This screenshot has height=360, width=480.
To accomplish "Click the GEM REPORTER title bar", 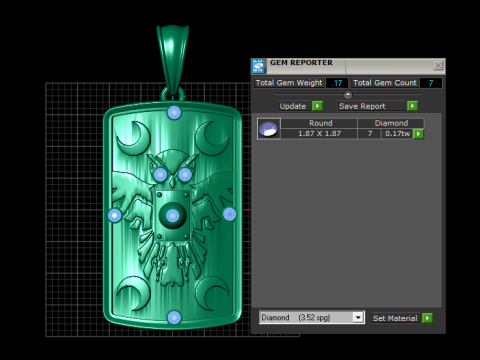I will (348, 66).
